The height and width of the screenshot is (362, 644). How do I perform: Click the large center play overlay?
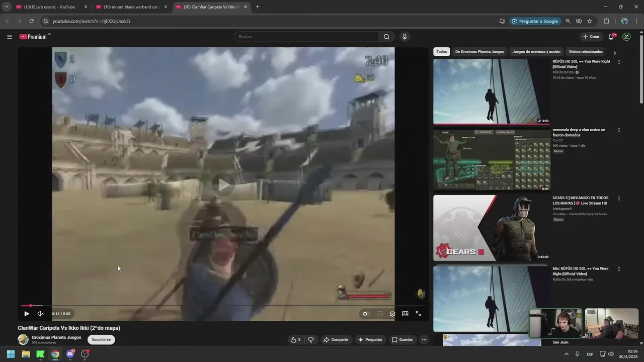tap(223, 185)
